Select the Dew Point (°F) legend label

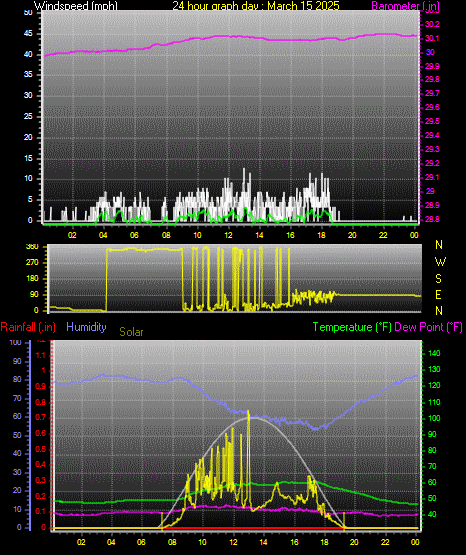tap(428, 327)
